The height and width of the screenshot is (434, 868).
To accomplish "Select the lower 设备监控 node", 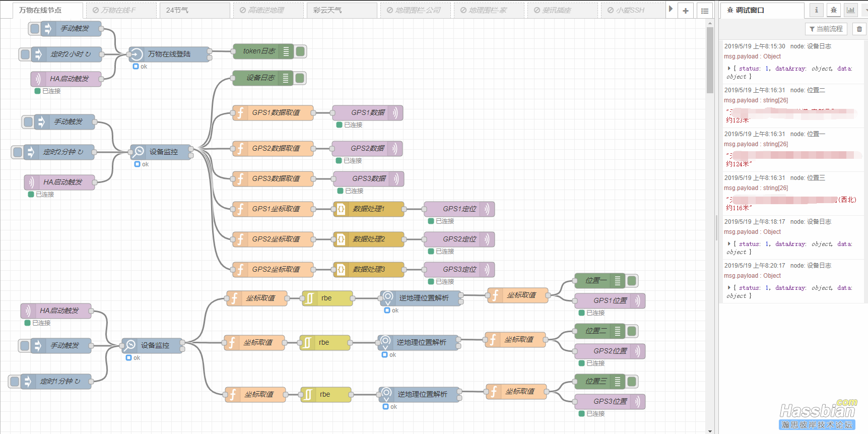I will [153, 345].
